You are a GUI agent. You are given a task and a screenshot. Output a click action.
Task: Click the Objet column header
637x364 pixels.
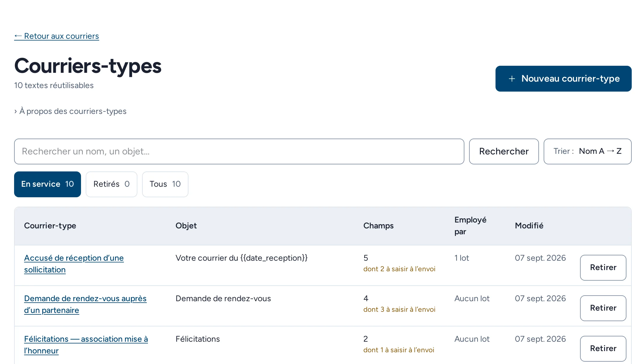[186, 226]
